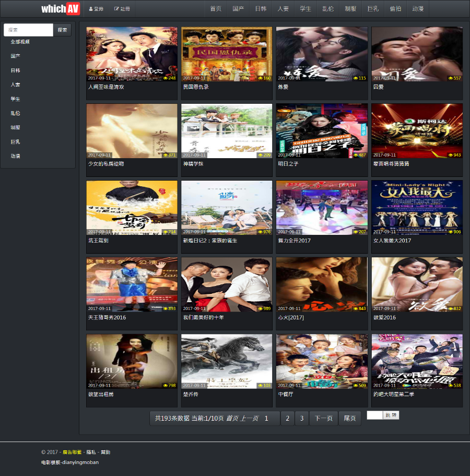Click 上一页 previous page link
Image resolution: width=470 pixels, height=476 pixels.
[250, 418]
